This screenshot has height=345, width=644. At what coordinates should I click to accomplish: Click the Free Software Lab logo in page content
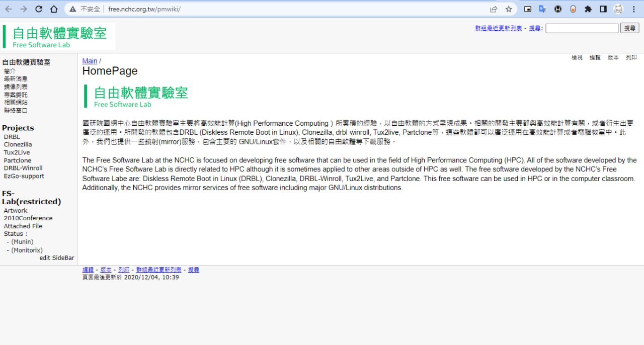pos(136,96)
